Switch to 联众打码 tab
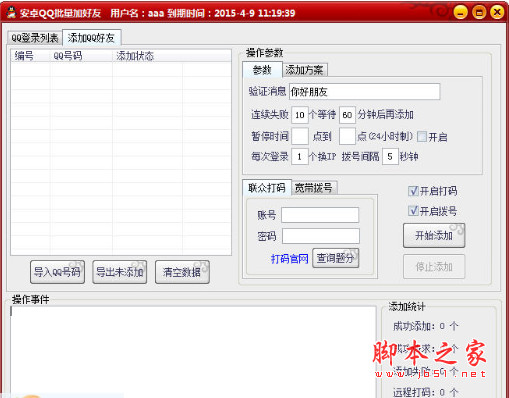The height and width of the screenshot is (398, 509). coord(267,188)
